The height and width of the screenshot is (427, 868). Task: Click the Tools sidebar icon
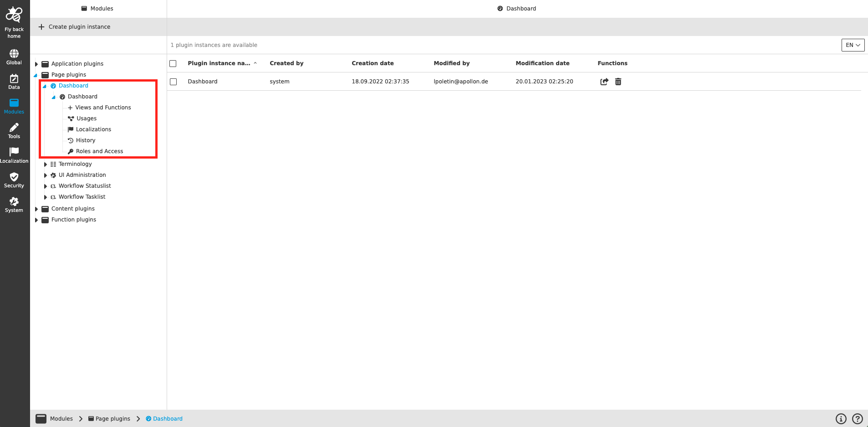(14, 130)
